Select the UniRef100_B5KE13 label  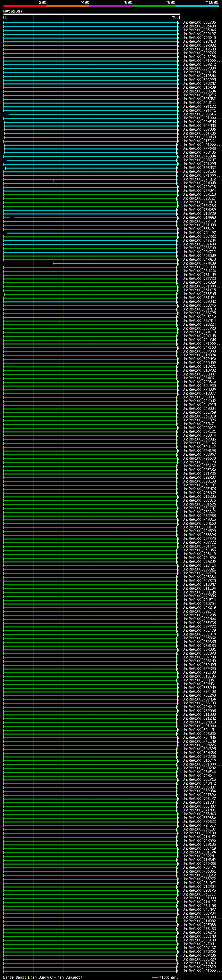[199, 194]
